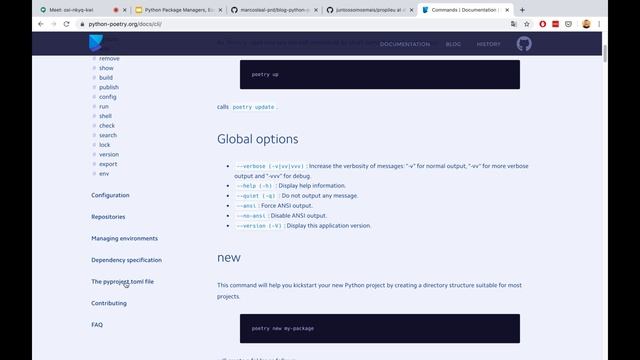The width and height of the screenshot is (640, 360).
Task: Open the GitHub icon in site header
Action: pos(524,44)
